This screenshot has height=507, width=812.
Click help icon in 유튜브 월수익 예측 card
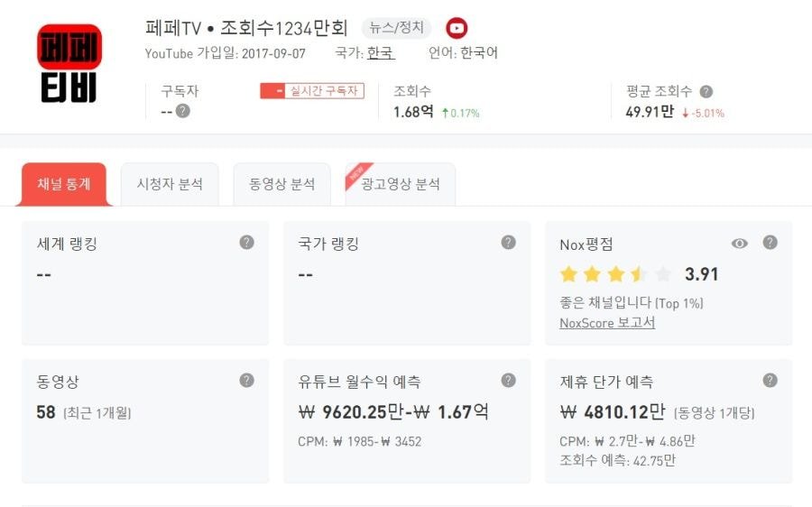tap(508, 381)
